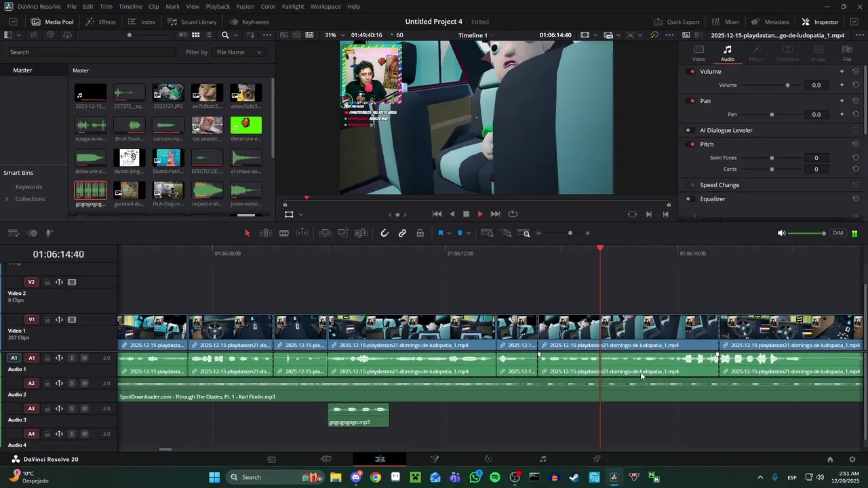Solo track Audio 1

tap(72, 358)
